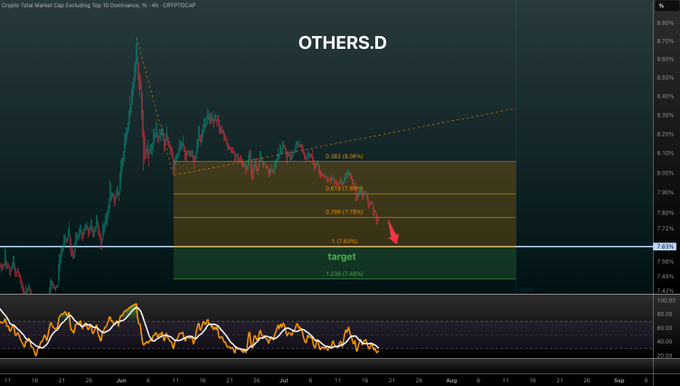Click the 8.10% price axis label
Screen dimensions: 680x386
tap(665, 153)
